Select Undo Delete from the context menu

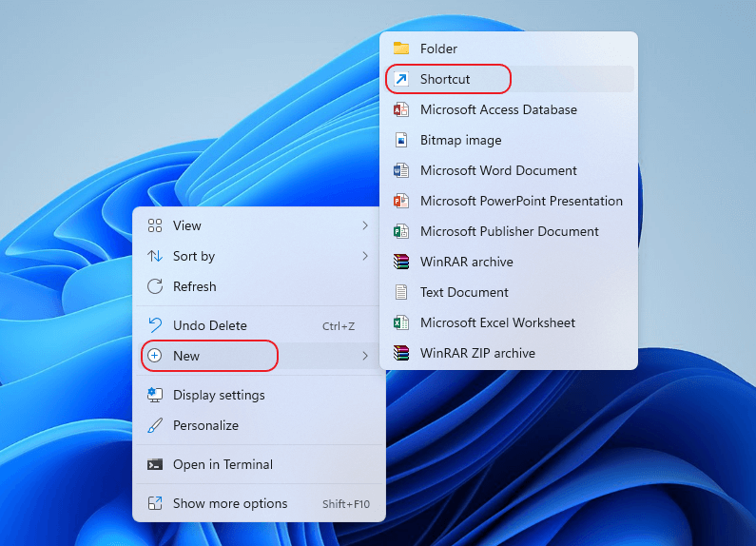(259, 325)
